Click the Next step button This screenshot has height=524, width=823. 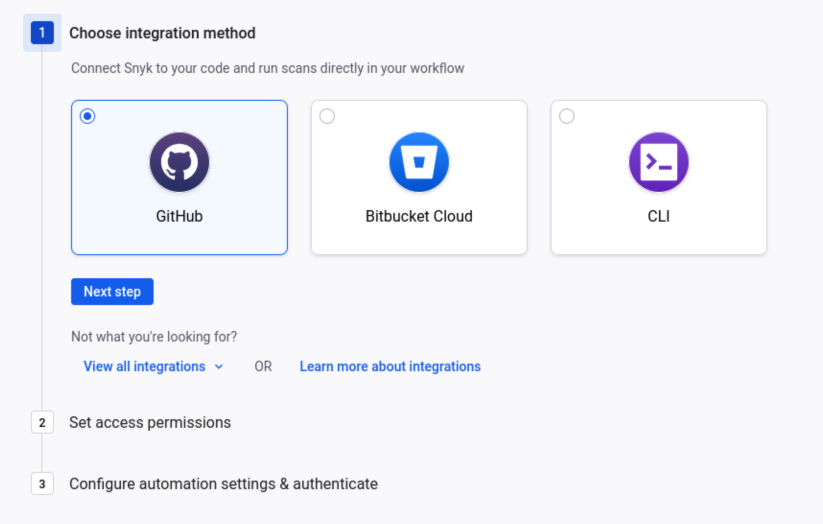[112, 291]
